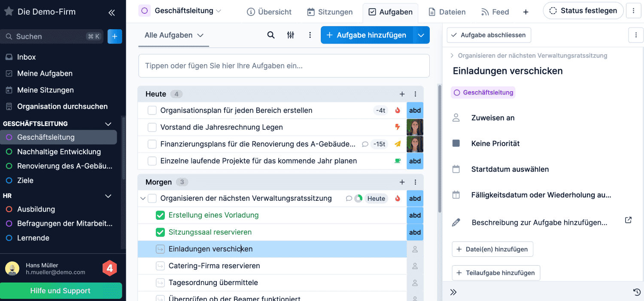
Task: Open the Alle Aufgaben dropdown
Action: tap(173, 35)
